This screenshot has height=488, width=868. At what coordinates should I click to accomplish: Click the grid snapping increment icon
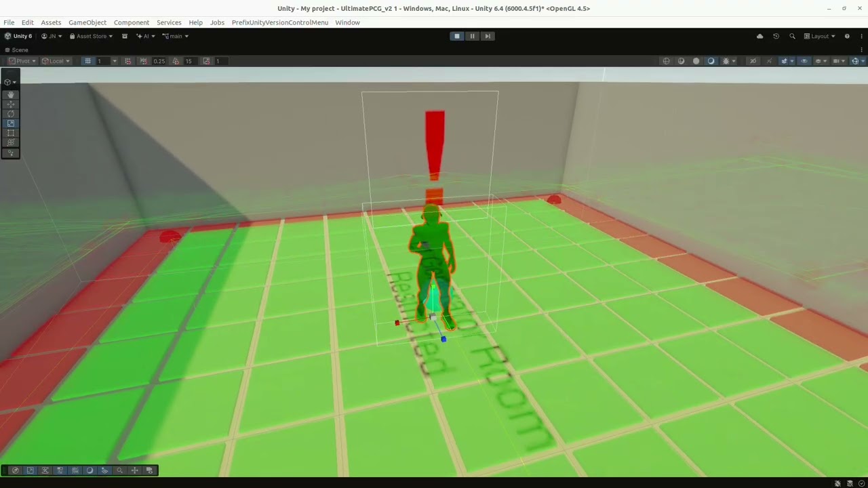127,61
